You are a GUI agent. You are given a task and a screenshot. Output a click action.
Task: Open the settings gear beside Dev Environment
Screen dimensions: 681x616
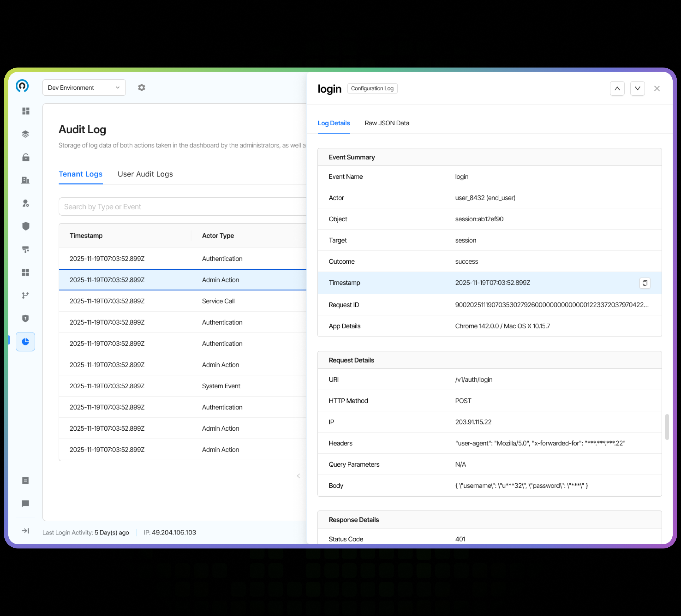click(142, 88)
